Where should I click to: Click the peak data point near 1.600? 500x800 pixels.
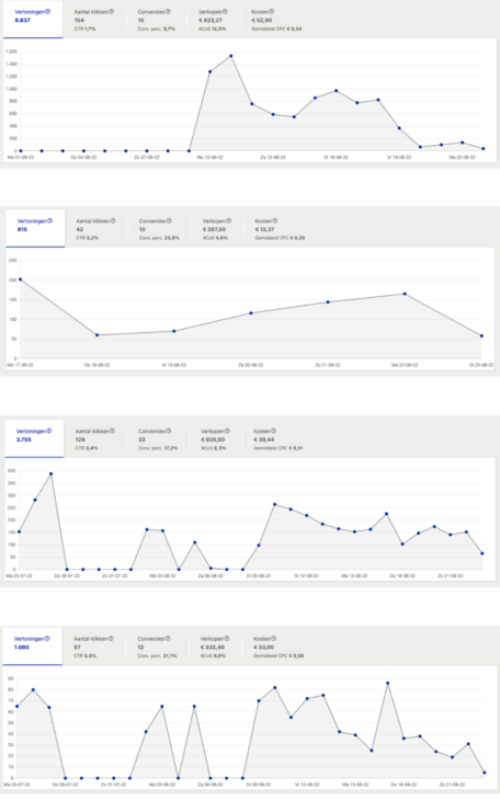pos(231,56)
